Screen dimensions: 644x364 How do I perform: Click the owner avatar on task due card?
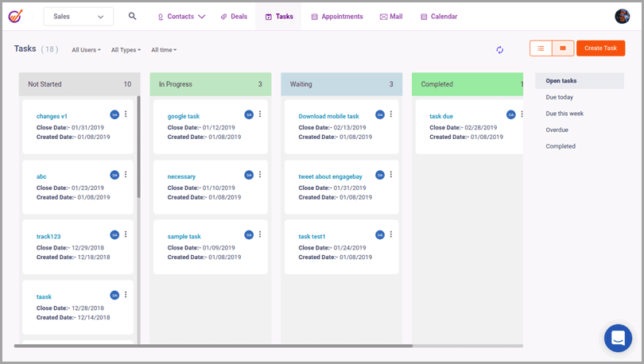pyautogui.click(x=511, y=115)
